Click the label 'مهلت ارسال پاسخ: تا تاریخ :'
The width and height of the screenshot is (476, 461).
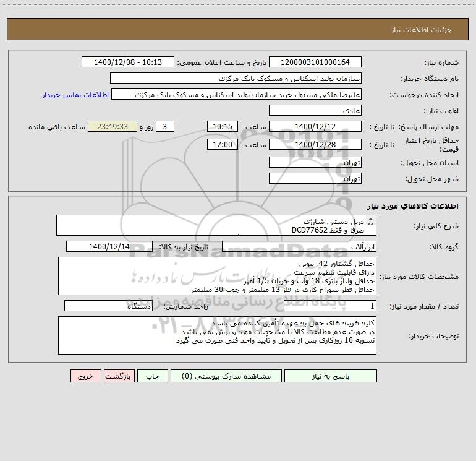coord(414,127)
